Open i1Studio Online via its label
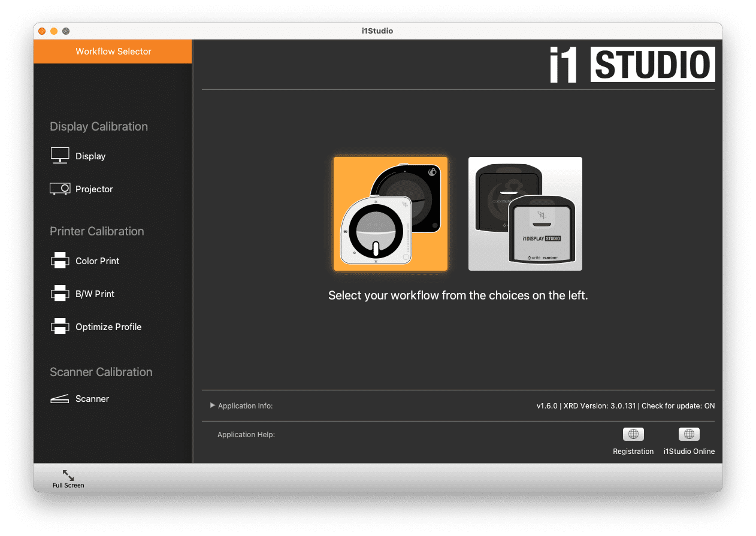The width and height of the screenshot is (756, 536). pos(689,451)
